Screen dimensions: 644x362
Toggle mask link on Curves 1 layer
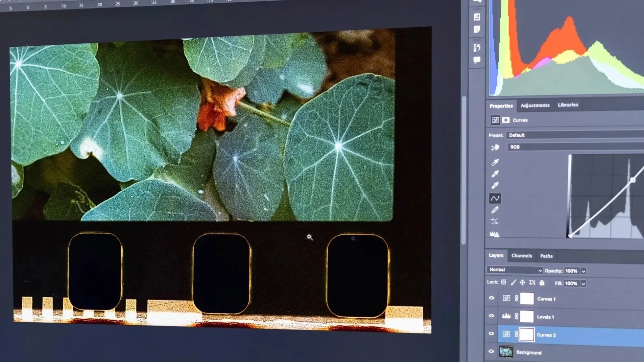[x=516, y=298]
